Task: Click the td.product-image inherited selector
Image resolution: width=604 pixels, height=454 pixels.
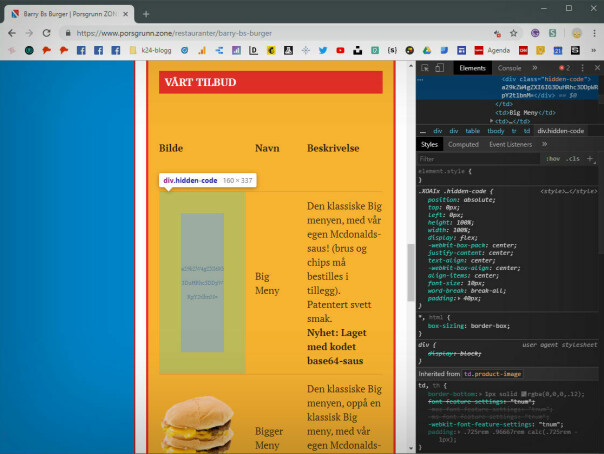Action: point(492,374)
